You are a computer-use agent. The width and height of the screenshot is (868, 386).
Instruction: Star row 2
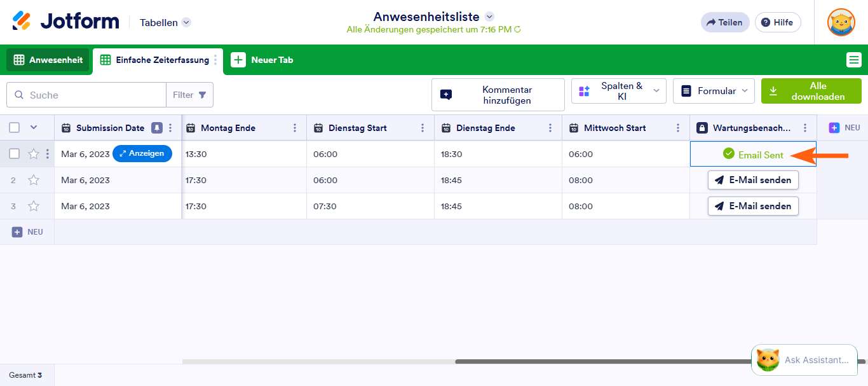click(34, 180)
